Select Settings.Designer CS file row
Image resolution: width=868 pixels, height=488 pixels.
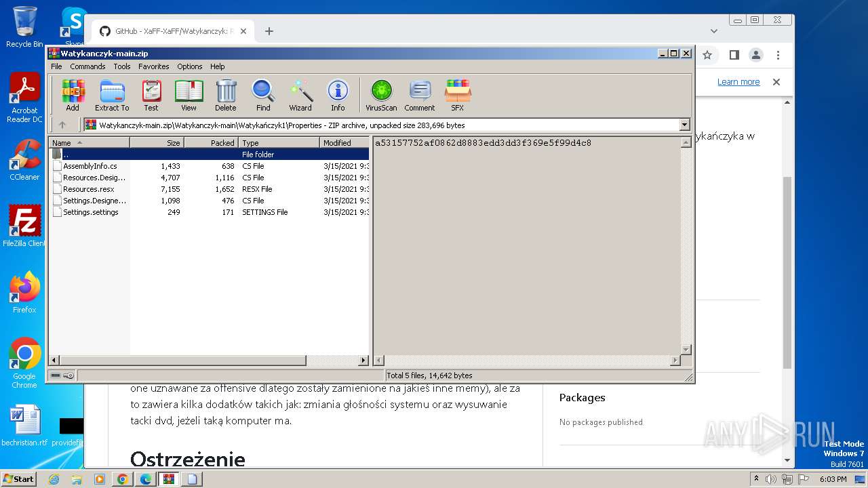point(209,201)
